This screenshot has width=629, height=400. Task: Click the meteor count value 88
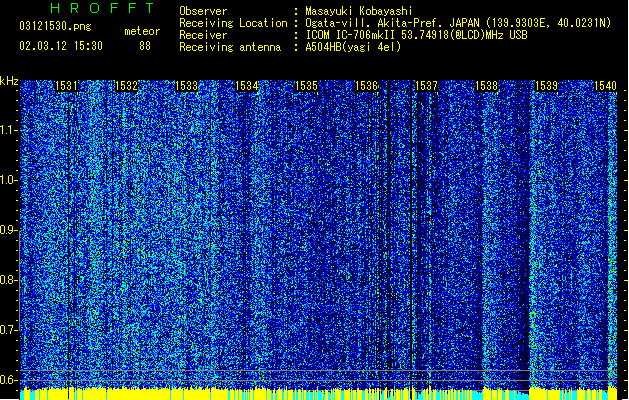click(x=145, y=46)
